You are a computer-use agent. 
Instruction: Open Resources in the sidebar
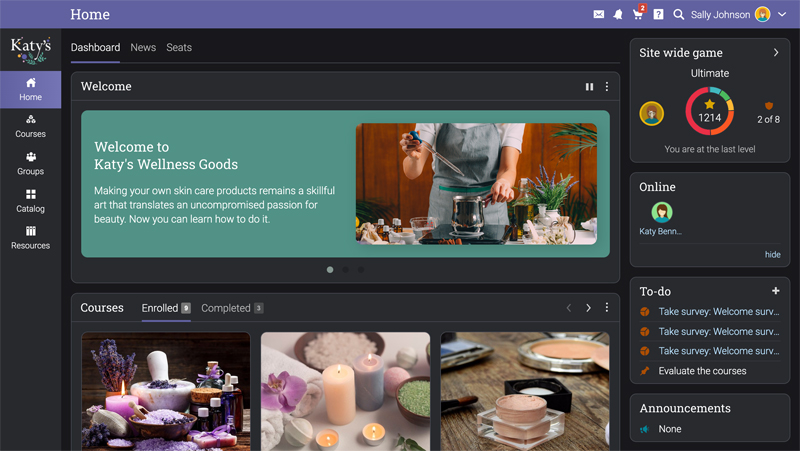click(31, 238)
